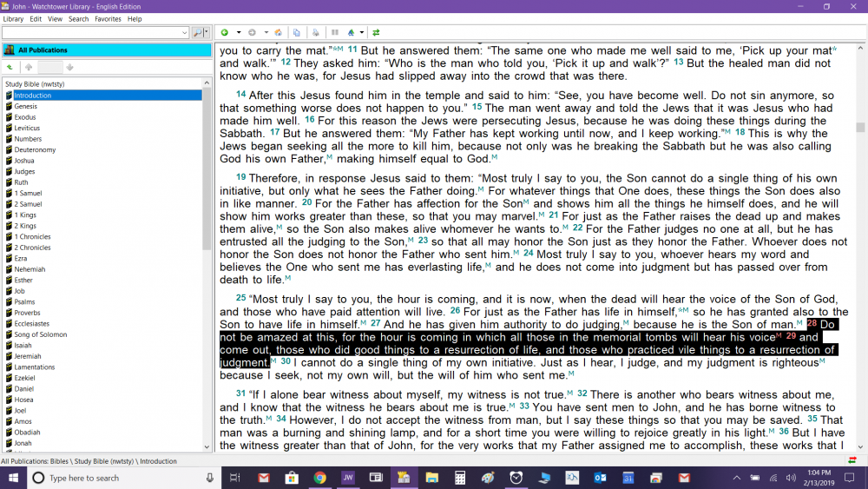Open Outlook from the taskbar
Viewport: 868px width, 489px height.
pos(600,478)
